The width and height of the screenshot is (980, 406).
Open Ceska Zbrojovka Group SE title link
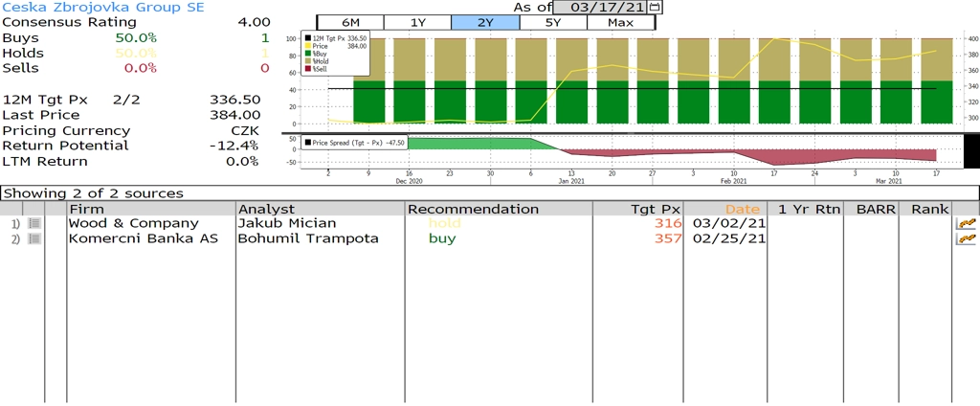(x=103, y=8)
